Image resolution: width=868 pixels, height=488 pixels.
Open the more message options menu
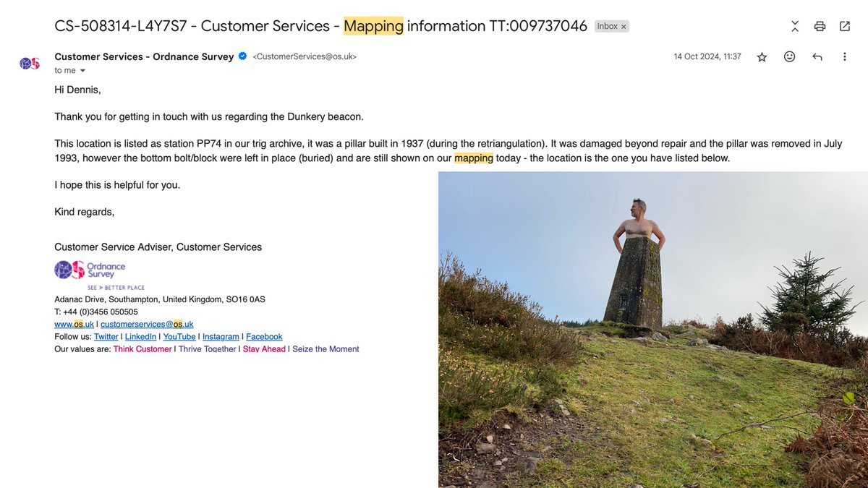(x=844, y=56)
